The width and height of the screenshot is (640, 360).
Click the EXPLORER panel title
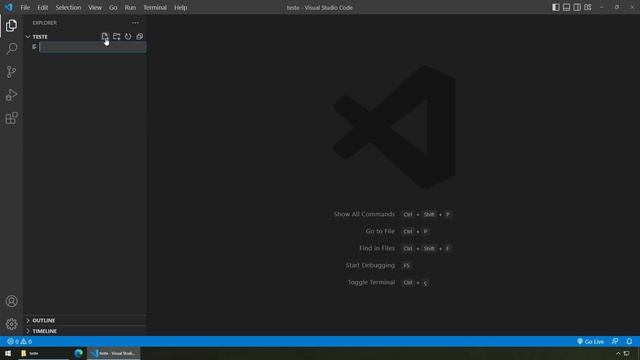(44, 23)
